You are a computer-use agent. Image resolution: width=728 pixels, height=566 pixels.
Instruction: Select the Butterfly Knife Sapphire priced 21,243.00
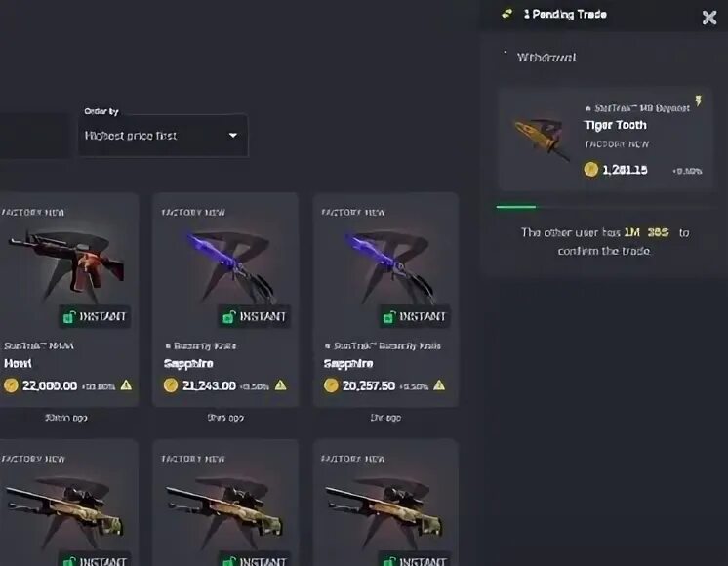click(225, 300)
